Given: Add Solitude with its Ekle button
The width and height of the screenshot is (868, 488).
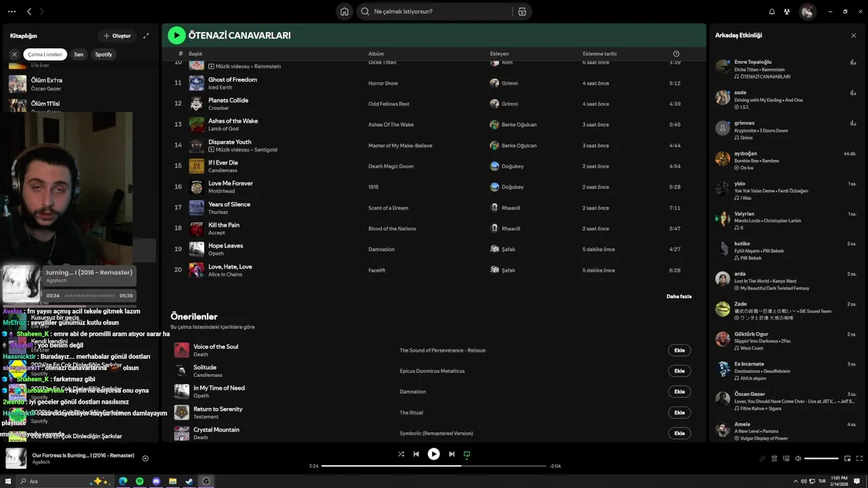Looking at the screenshot, I should click(679, 371).
